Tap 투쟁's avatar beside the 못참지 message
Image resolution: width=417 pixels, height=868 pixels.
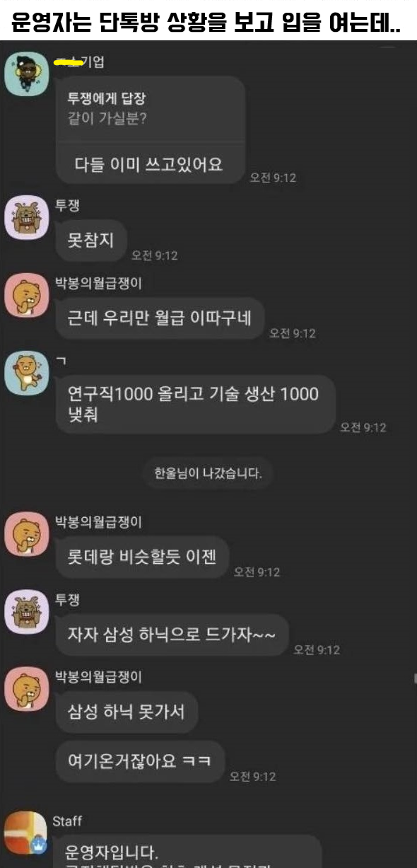point(26,219)
